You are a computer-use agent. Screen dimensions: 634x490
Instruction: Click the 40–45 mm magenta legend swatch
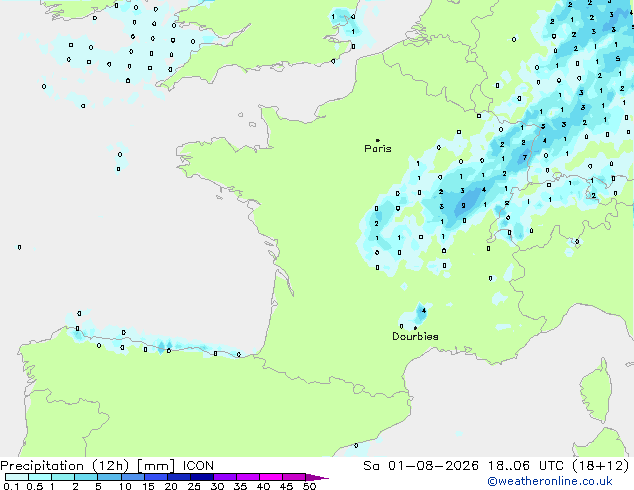[271, 477]
